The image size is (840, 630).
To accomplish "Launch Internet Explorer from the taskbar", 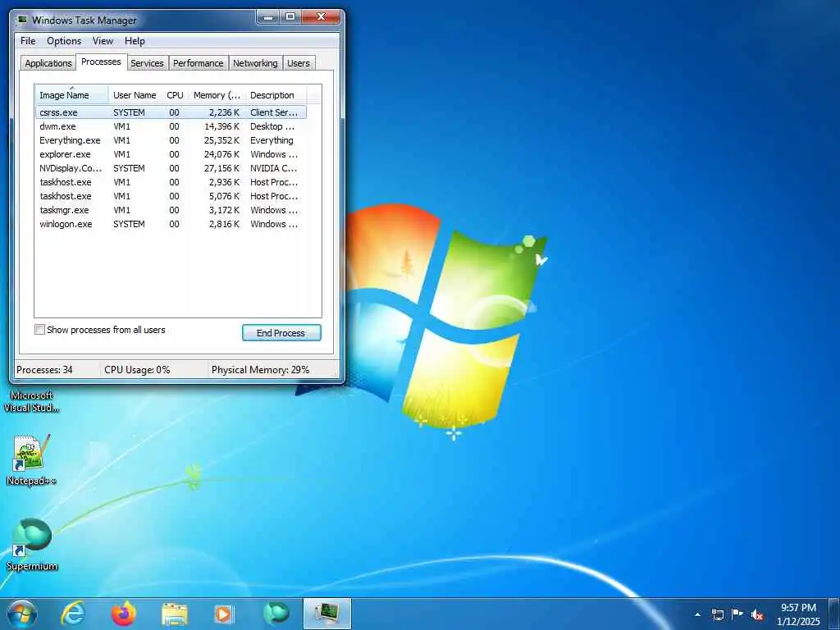I will (x=73, y=614).
